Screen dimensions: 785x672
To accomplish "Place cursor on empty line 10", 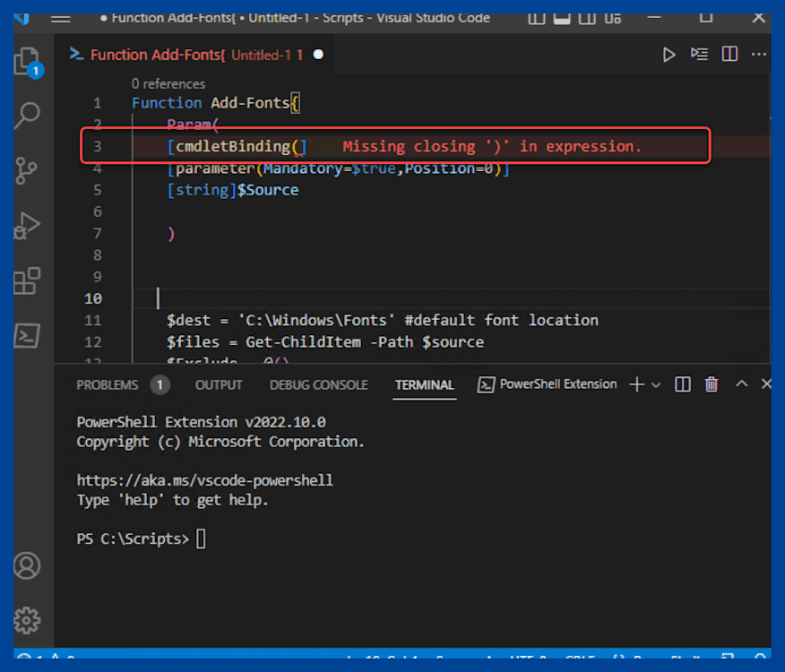I will click(451, 299).
